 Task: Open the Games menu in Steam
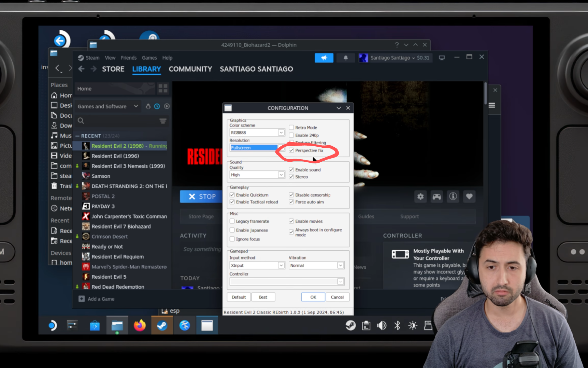[x=149, y=58]
